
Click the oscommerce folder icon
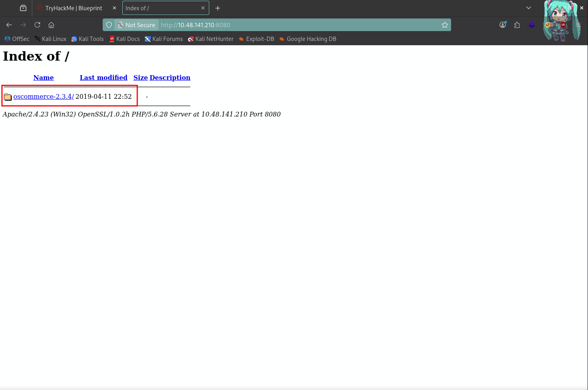pos(8,97)
